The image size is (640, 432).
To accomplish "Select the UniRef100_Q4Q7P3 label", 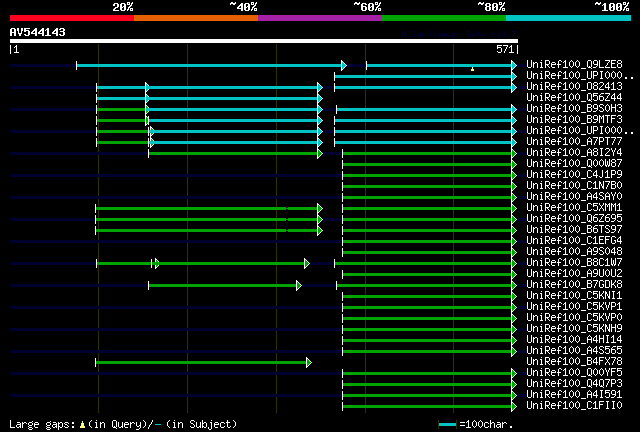I will [574, 384].
